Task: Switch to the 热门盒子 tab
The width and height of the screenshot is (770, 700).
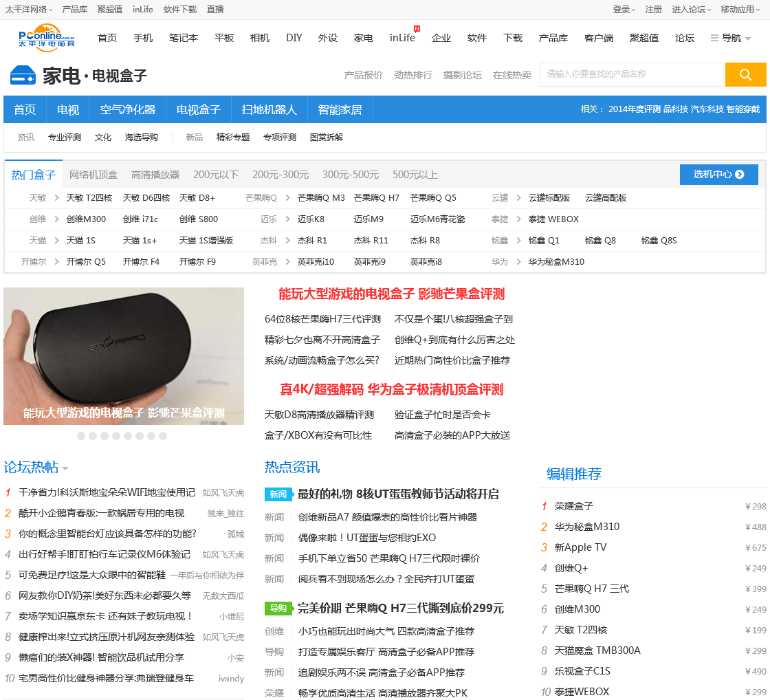Action: (34, 175)
